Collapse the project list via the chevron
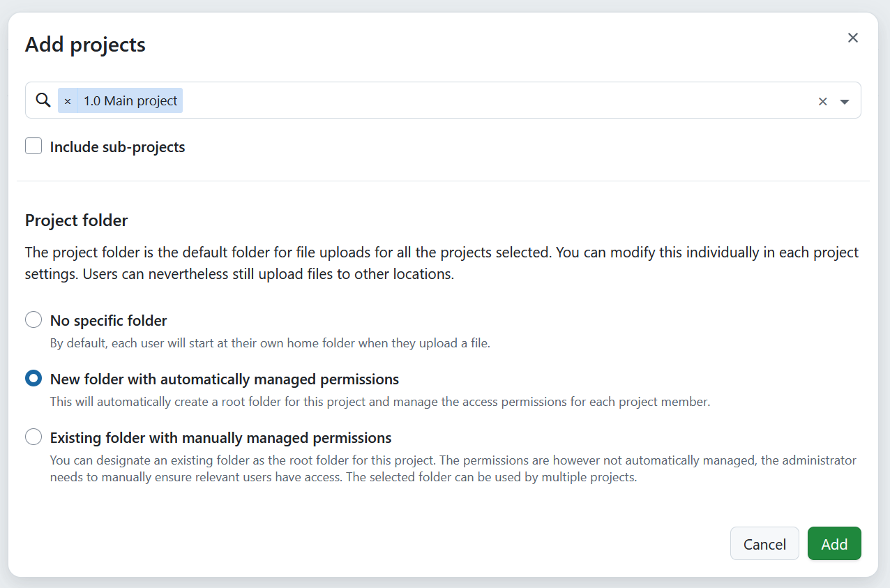This screenshot has width=890, height=588. click(845, 101)
